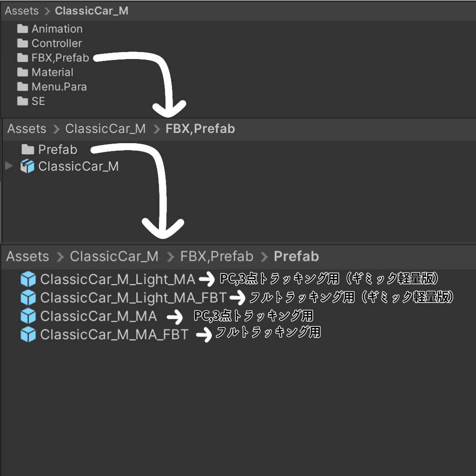
Task: Select the Menu.Para folder
Action: pos(59,86)
